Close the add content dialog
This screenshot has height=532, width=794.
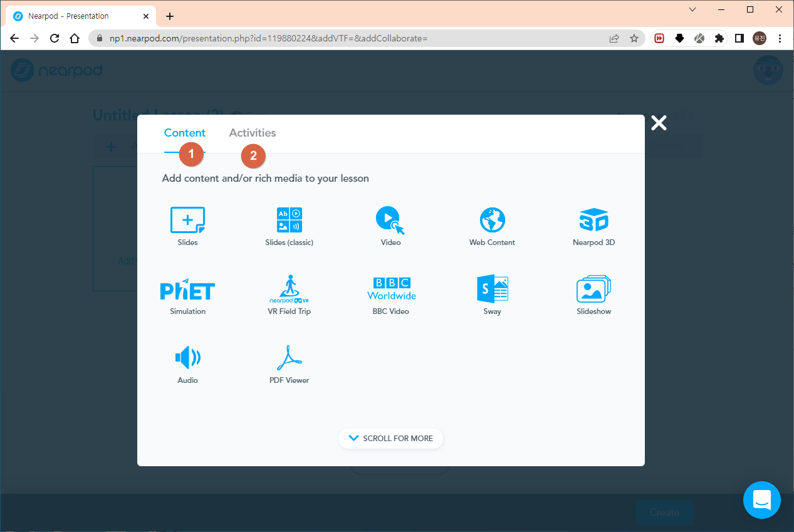tap(659, 123)
